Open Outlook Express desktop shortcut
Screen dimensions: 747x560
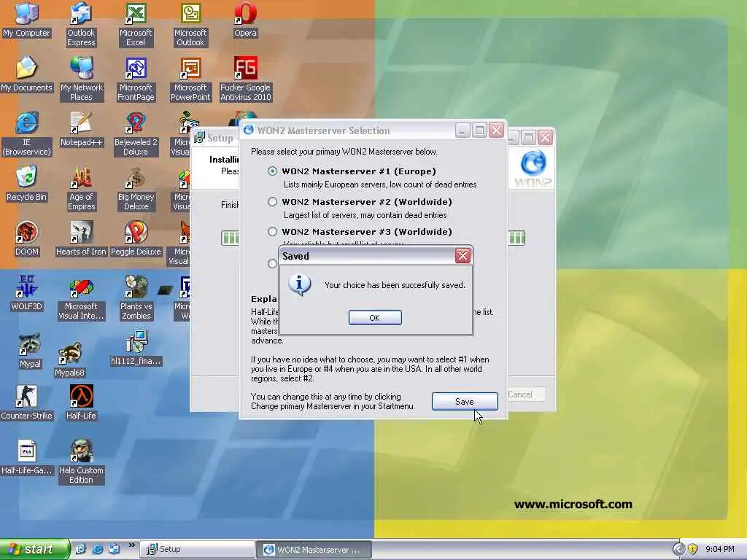(81, 24)
